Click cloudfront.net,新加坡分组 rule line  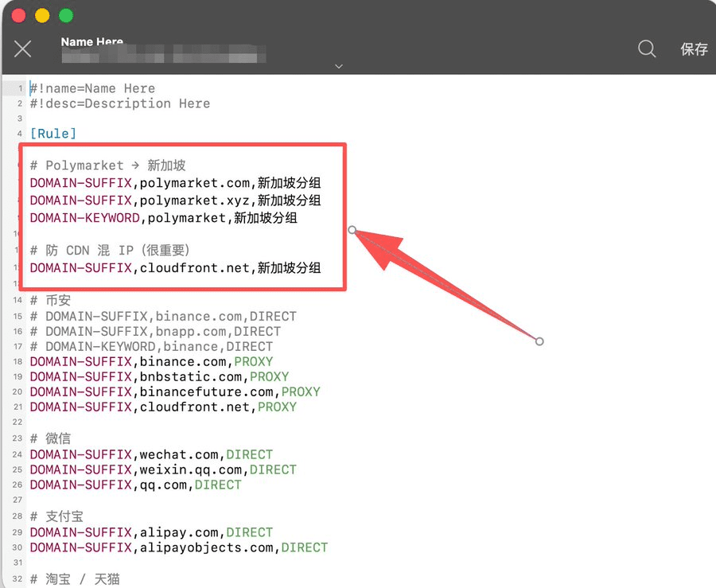point(175,268)
